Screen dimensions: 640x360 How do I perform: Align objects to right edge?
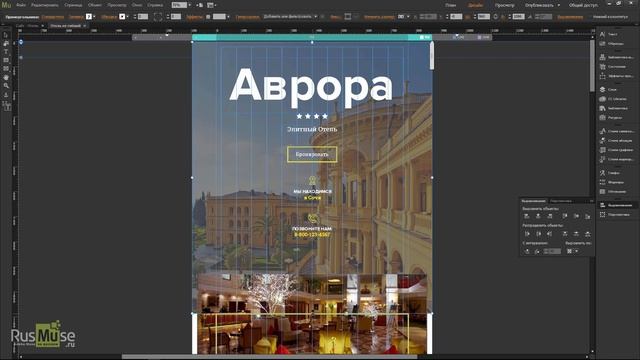click(x=550, y=216)
